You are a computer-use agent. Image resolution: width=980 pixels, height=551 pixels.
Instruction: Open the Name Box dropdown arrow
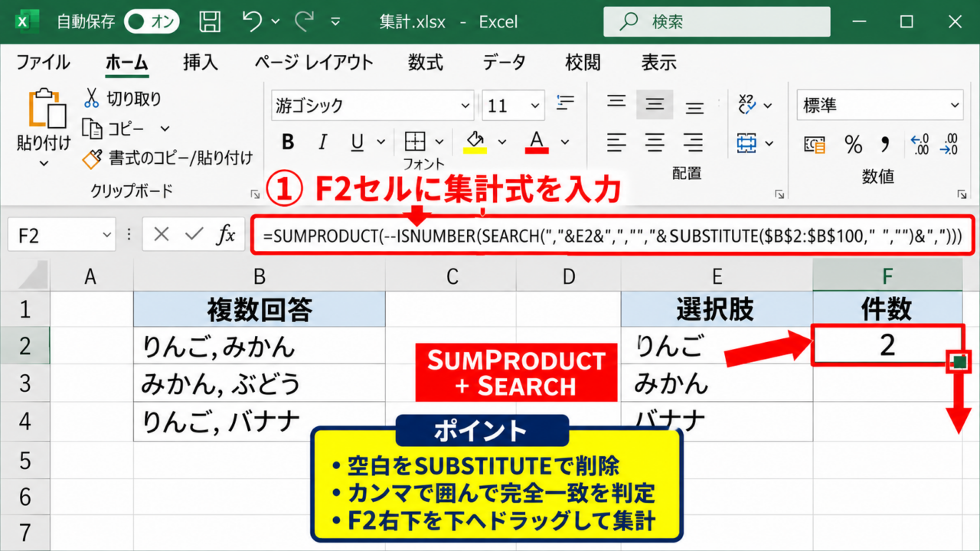pos(105,235)
